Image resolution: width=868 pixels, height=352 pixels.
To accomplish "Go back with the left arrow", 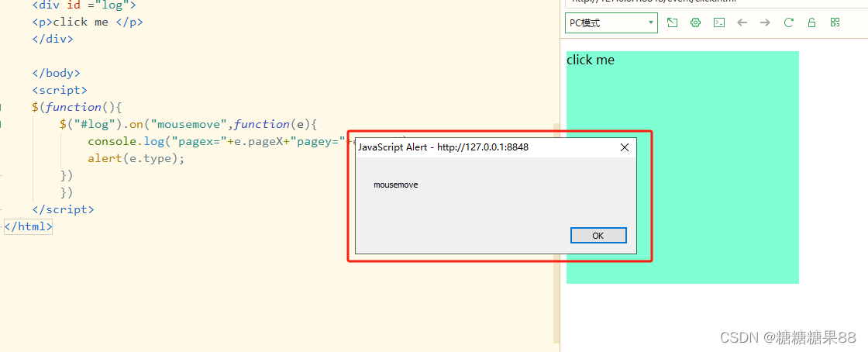I will [742, 22].
